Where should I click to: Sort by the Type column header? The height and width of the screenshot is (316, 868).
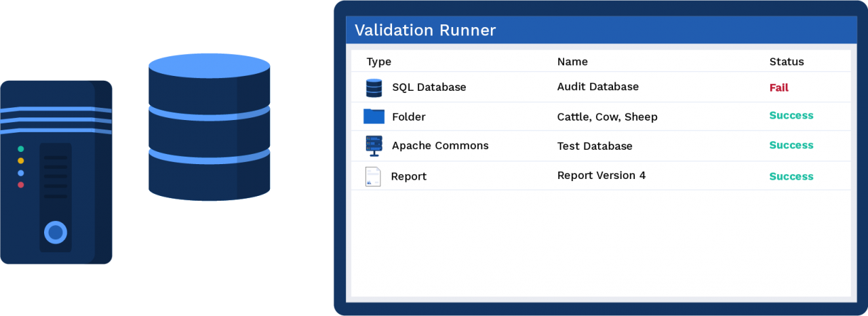tap(378, 62)
